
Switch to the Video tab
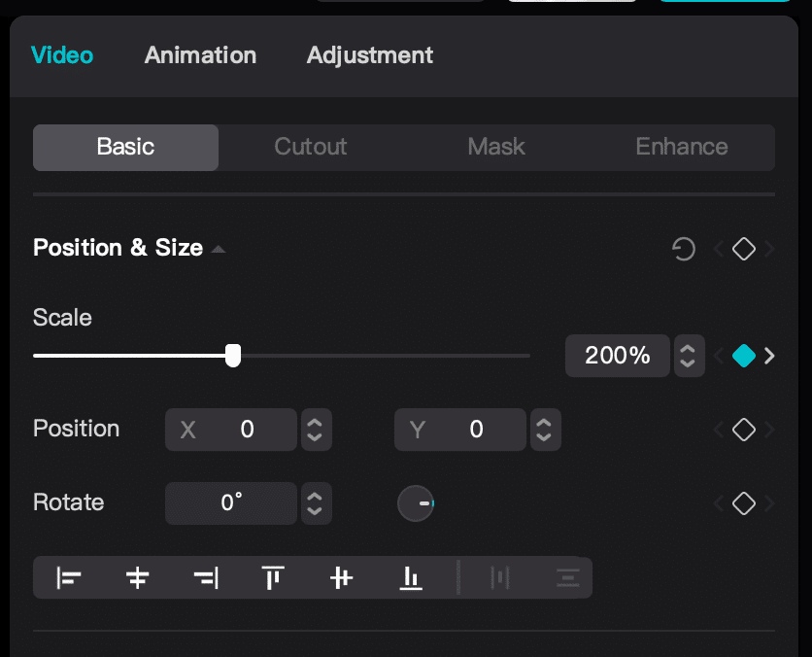pos(62,55)
